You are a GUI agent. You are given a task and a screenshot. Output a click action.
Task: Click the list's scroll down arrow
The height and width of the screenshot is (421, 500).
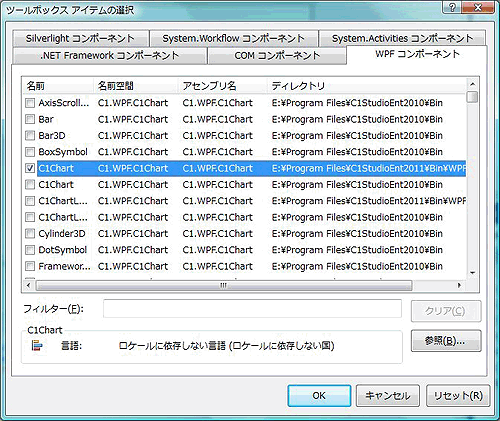pyautogui.click(x=472, y=273)
